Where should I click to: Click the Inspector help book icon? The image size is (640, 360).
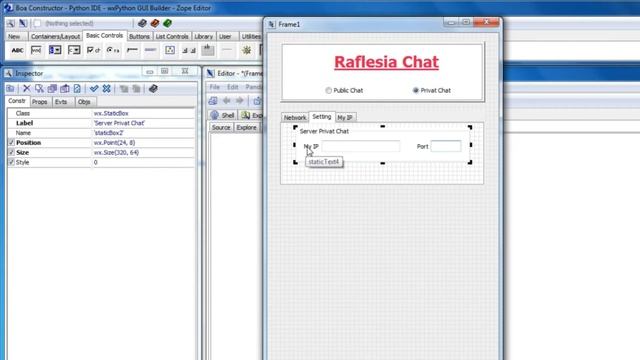pyautogui.click(x=153, y=89)
